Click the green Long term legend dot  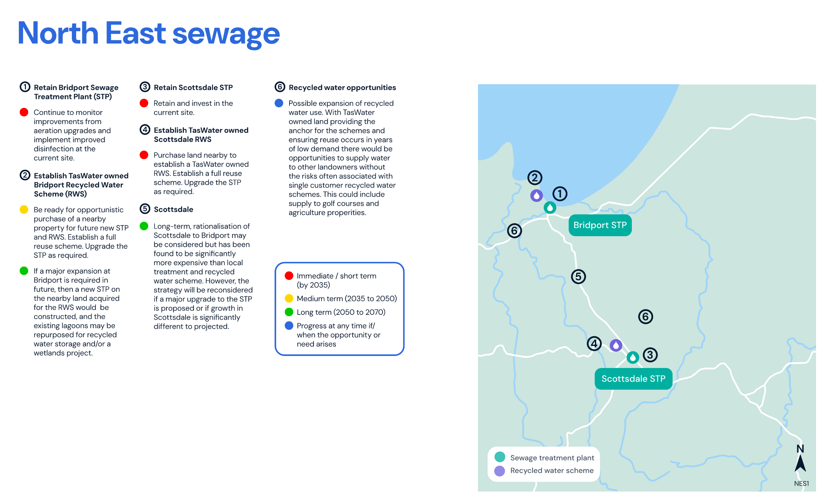(x=289, y=312)
